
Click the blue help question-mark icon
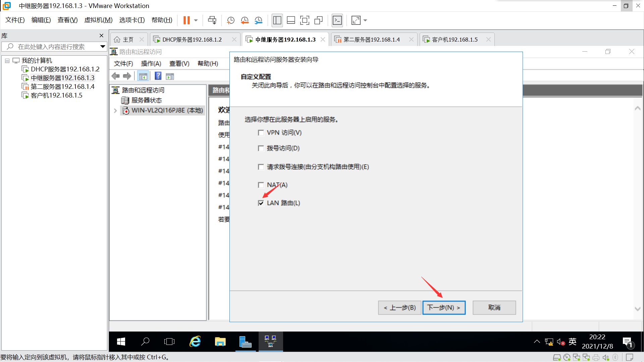pyautogui.click(x=158, y=76)
